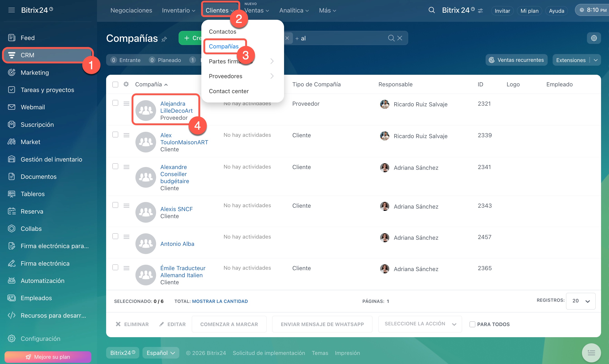Screen dimensions: 609x364
Task: Open the Español language selector
Action: pyautogui.click(x=161, y=353)
